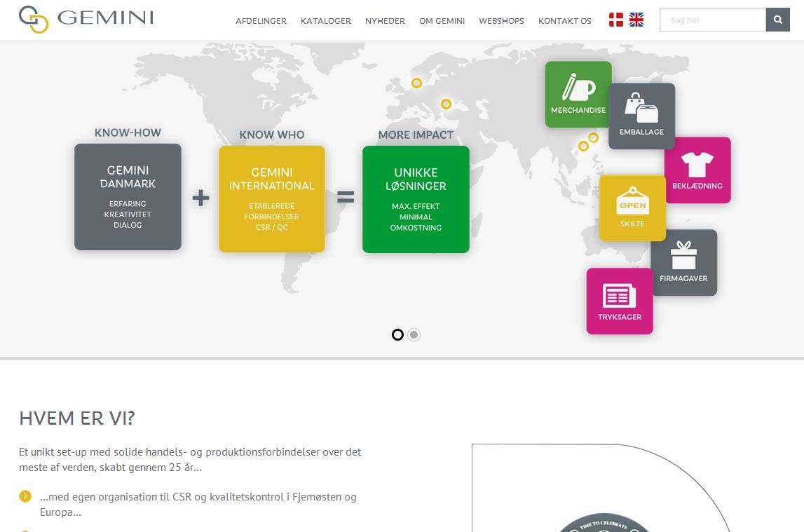Click yellow arrow bullet beside CSR text
The image size is (804, 532).
25,496
